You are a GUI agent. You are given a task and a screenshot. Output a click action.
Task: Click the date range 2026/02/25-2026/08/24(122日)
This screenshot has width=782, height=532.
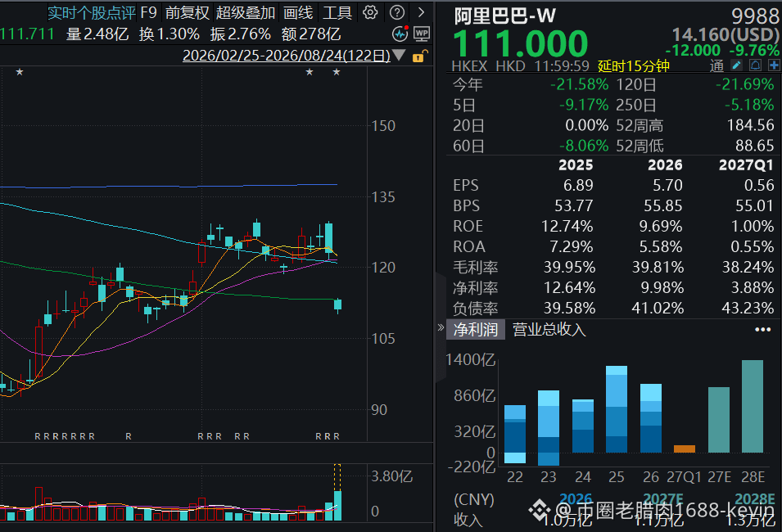point(287,56)
